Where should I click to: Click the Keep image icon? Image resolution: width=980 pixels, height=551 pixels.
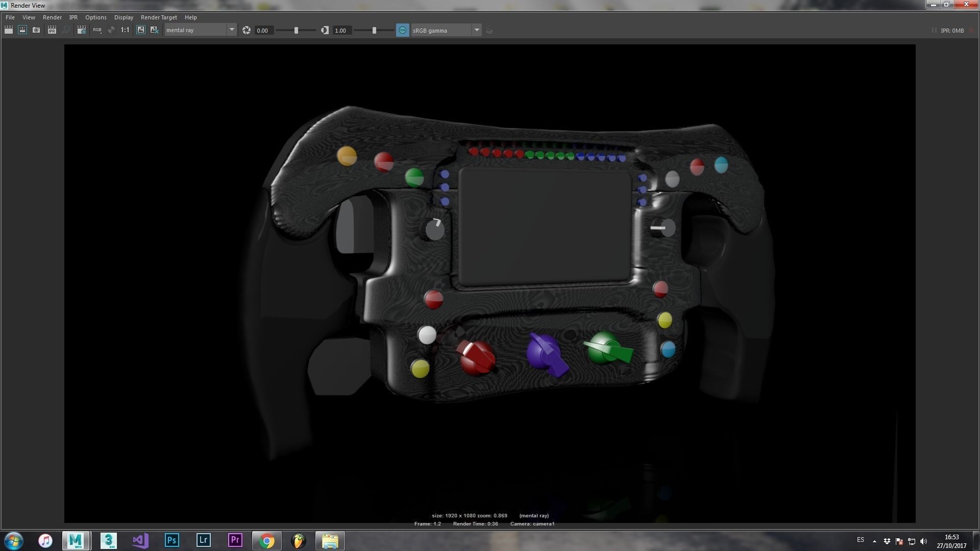[140, 30]
